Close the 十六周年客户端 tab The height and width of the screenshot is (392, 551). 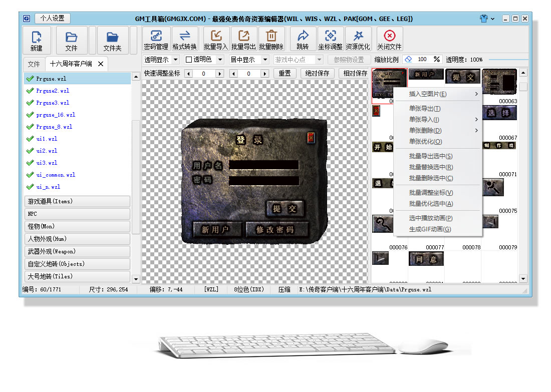[x=101, y=64]
